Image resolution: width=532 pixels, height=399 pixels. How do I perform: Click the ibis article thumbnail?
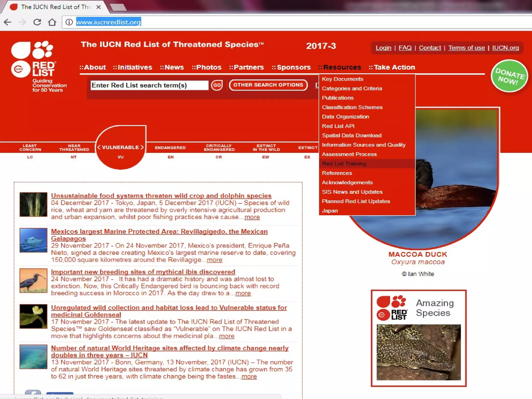pos(34,281)
